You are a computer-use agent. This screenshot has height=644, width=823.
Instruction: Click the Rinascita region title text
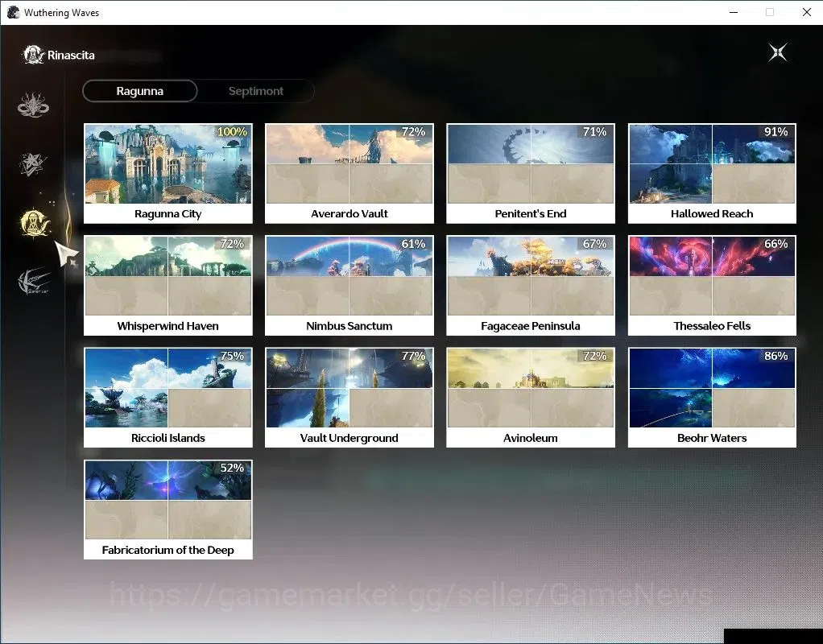tap(71, 55)
